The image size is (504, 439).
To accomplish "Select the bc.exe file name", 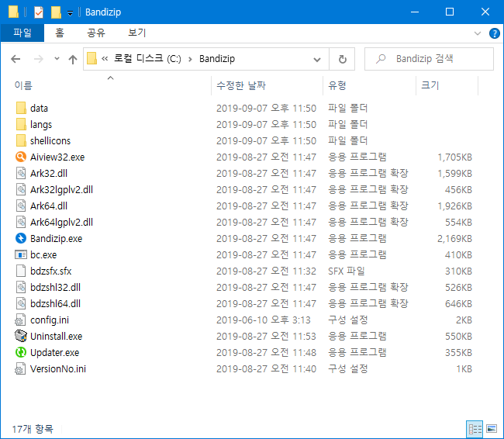I will pyautogui.click(x=43, y=254).
